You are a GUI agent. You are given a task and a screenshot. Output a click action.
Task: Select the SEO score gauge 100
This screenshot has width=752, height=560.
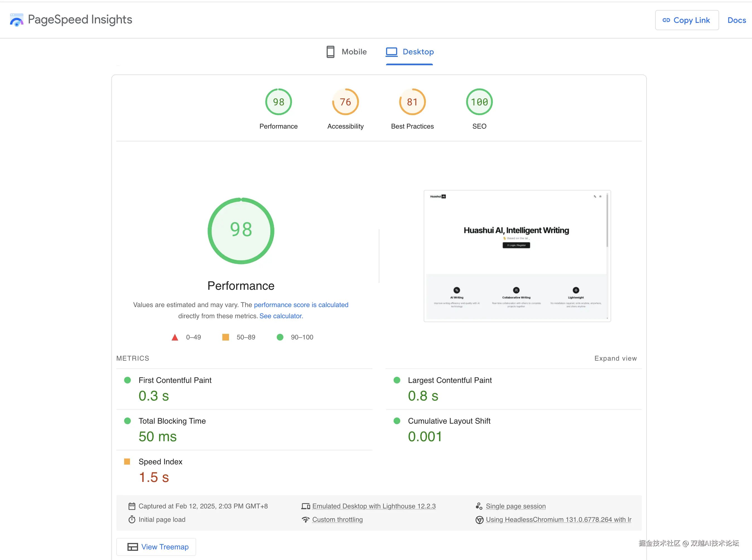pyautogui.click(x=479, y=102)
